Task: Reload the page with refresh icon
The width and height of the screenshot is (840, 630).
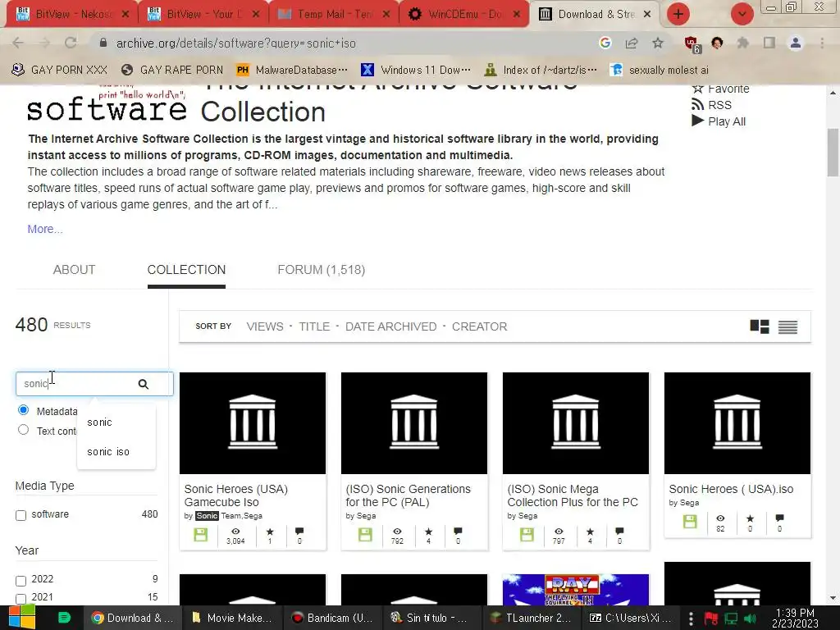Action: pos(71,43)
